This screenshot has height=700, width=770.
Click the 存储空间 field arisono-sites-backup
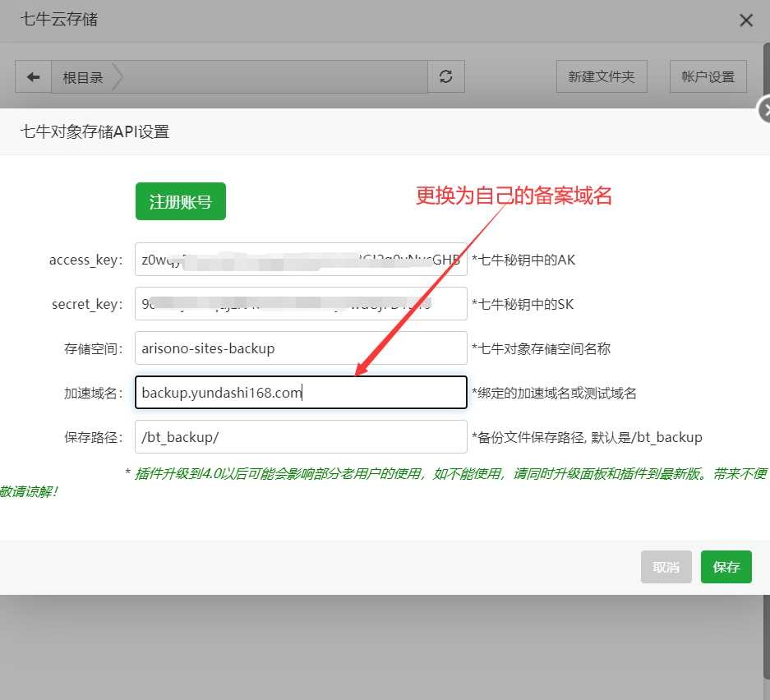(301, 348)
